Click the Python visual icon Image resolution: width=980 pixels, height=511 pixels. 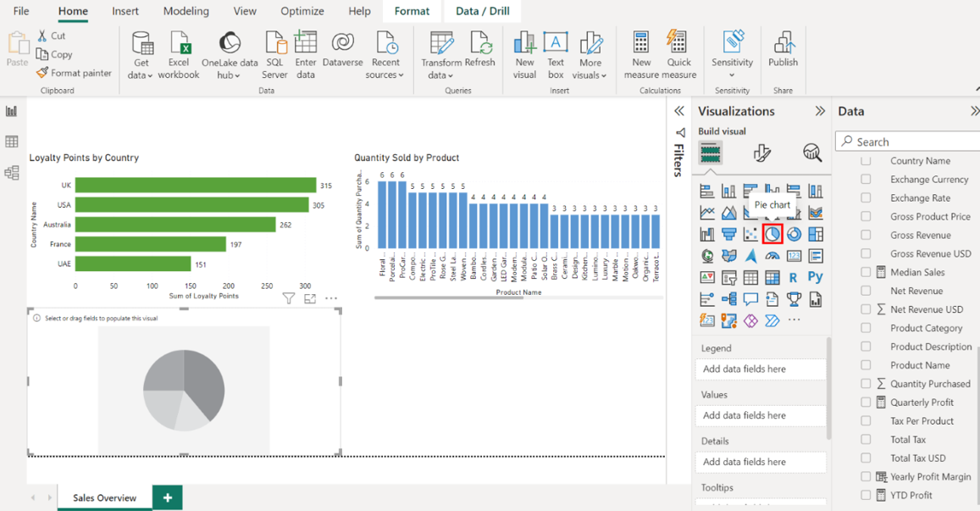[815, 277]
